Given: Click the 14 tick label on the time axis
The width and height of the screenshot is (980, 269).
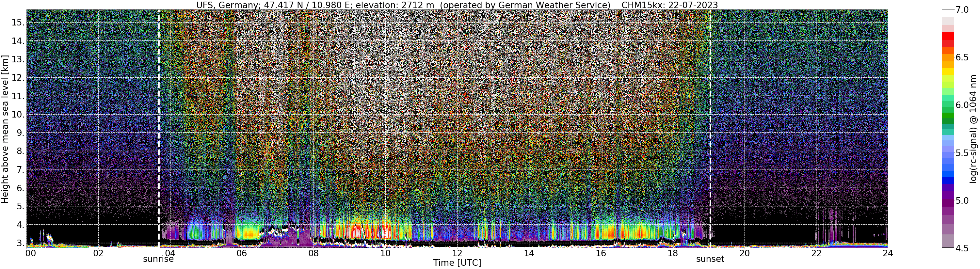Looking at the screenshot, I should point(529,253).
